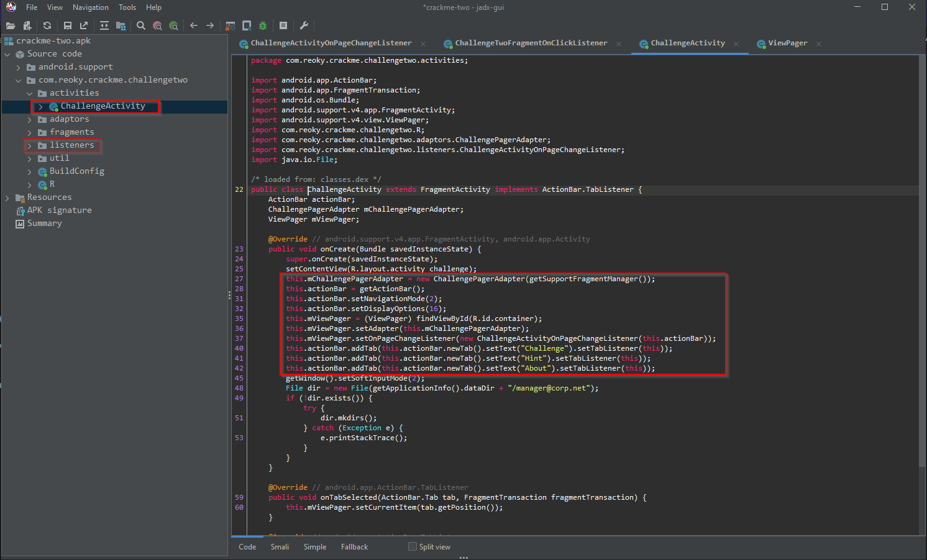The image size is (927, 560).
Task: Collapse the Source code node
Action: [7, 54]
